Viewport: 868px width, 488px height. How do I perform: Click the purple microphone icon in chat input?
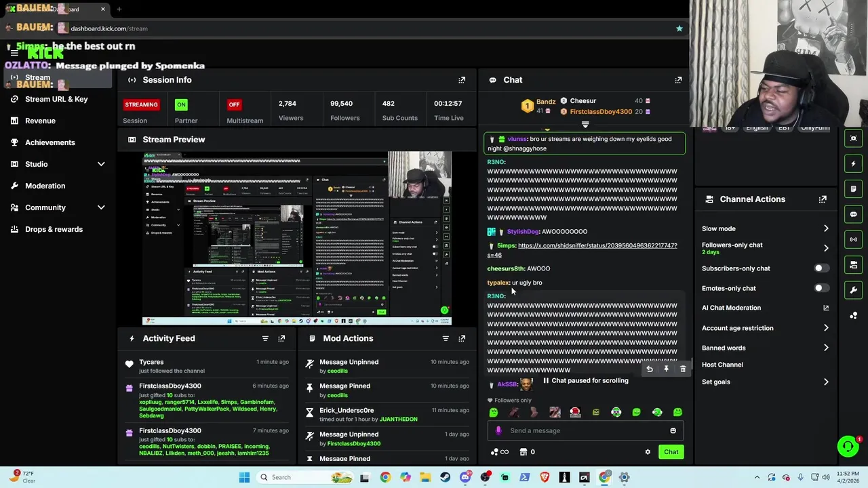tap(498, 430)
